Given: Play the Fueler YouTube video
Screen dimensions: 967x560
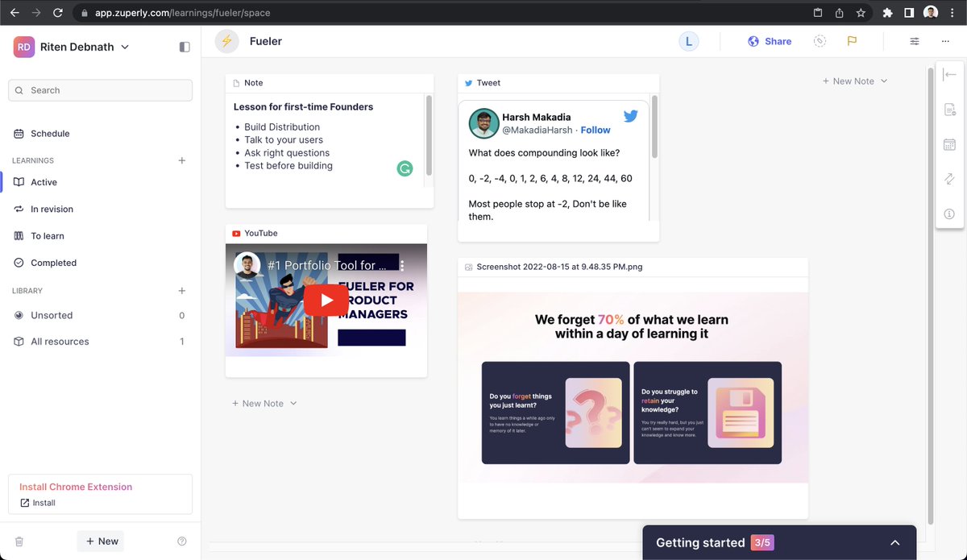Looking at the screenshot, I should pos(326,301).
